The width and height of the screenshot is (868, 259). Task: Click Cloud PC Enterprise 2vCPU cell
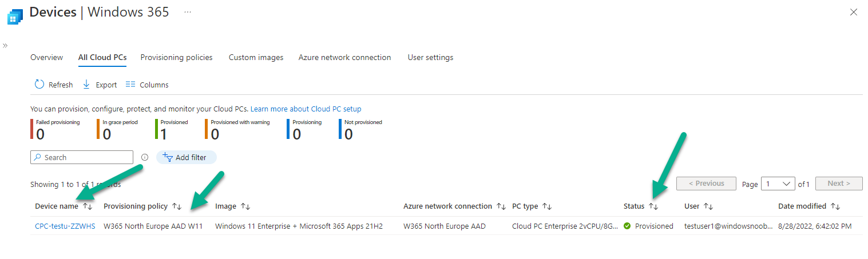click(x=565, y=226)
